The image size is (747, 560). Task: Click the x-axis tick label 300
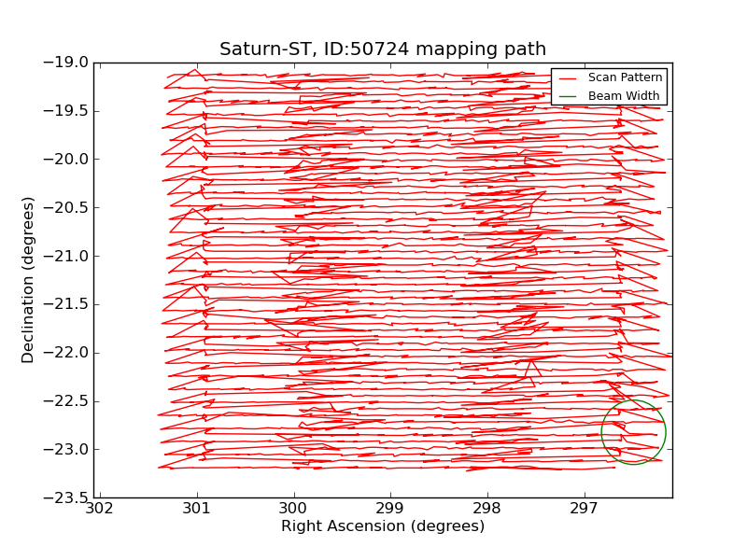(x=293, y=509)
